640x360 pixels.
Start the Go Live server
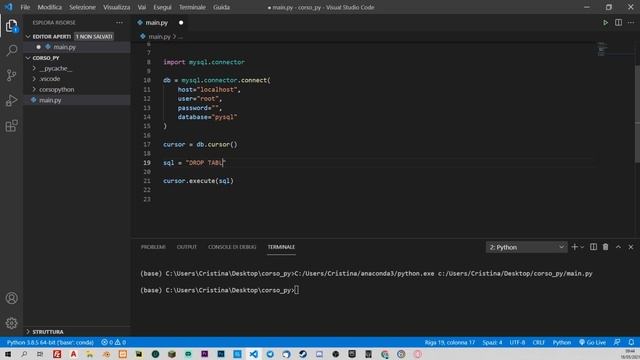592,342
